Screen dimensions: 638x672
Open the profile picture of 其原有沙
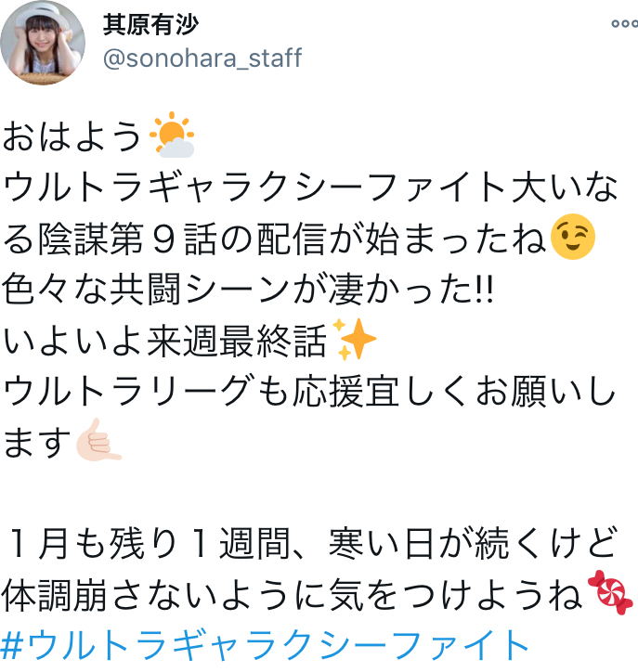pyautogui.click(x=43, y=43)
